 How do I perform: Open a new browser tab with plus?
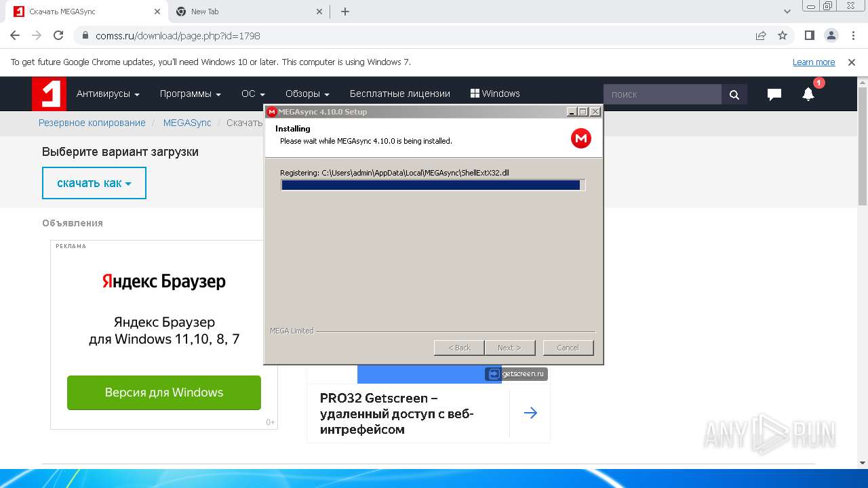coord(345,12)
